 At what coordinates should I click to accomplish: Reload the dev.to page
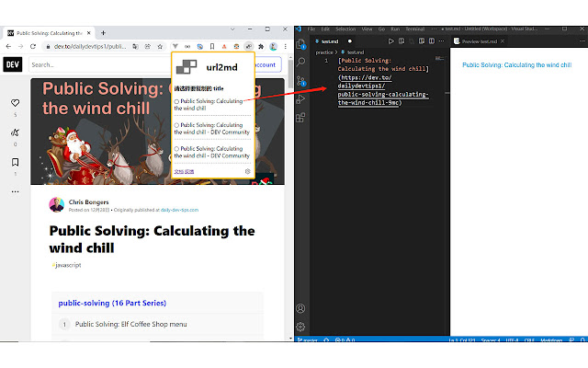(x=33, y=47)
